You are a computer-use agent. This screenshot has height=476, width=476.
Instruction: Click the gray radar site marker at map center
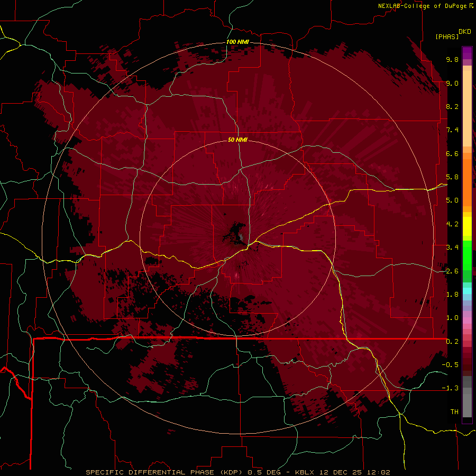pos(241,237)
